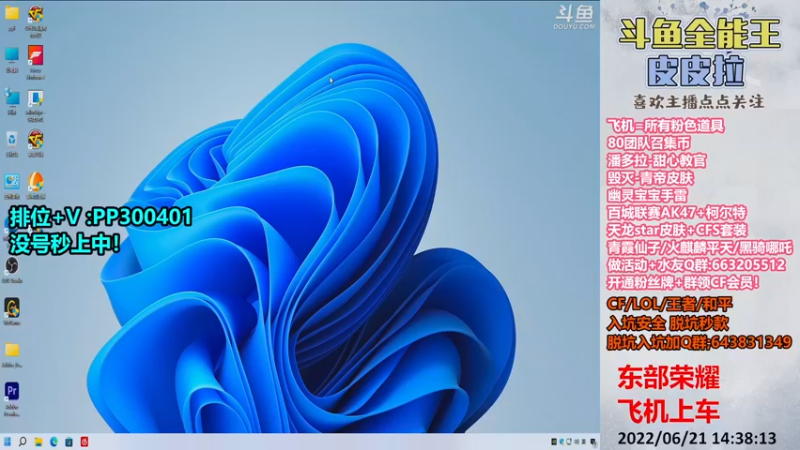The width and height of the screenshot is (800, 450).
Task: Open the Windows Start menu button
Action: click(7, 441)
